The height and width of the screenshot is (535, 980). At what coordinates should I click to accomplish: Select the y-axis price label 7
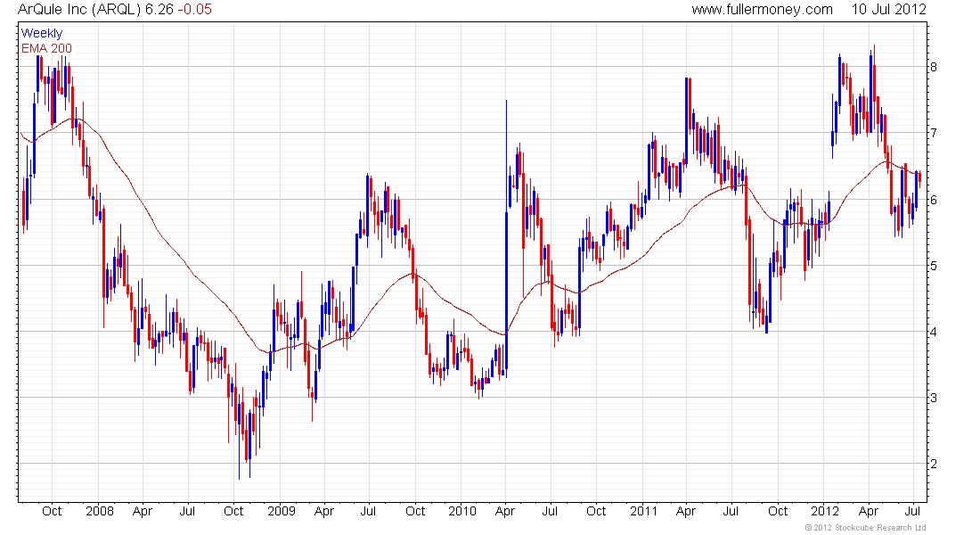click(x=934, y=133)
